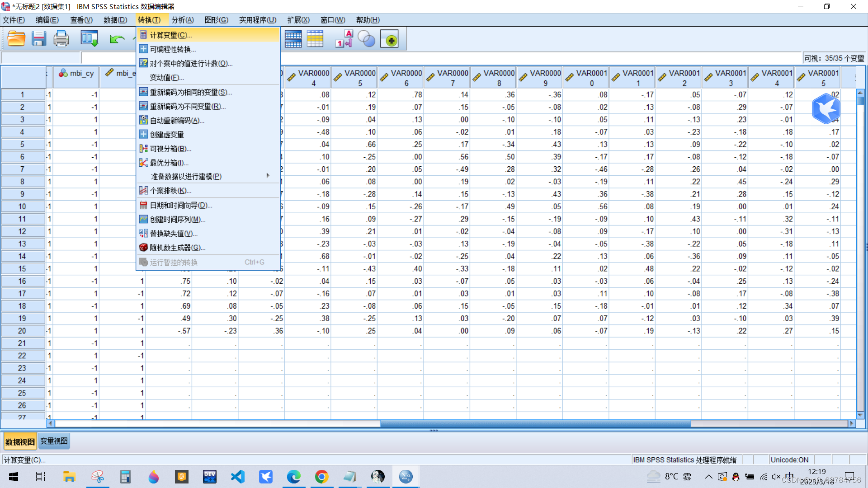868x488 pixels.
Task: Open the 分析 menu
Action: [x=182, y=20]
